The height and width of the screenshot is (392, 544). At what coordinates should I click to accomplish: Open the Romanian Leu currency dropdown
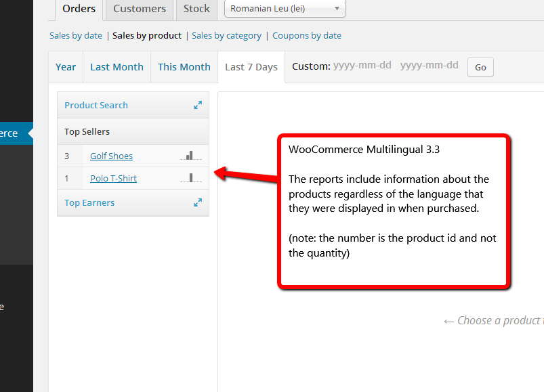[x=285, y=8]
